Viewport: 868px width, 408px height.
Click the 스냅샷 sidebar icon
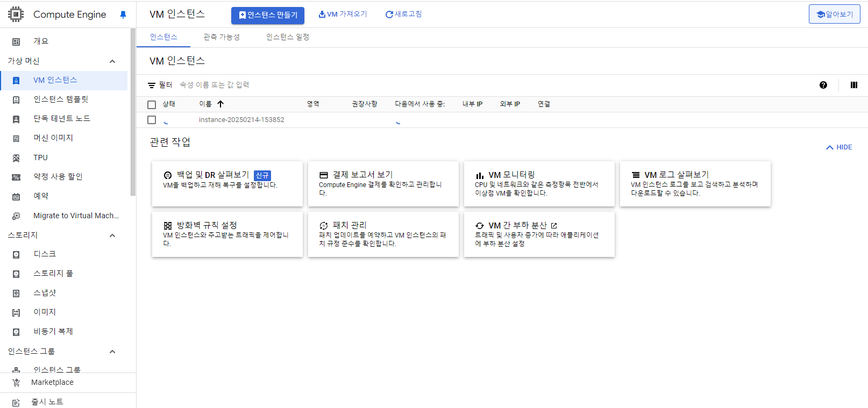[16, 294]
